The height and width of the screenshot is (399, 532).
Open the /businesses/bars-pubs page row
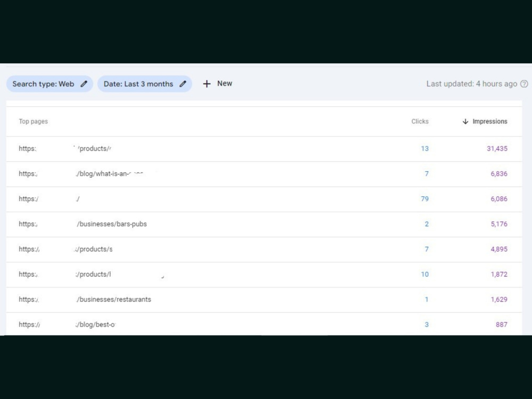tap(264, 225)
